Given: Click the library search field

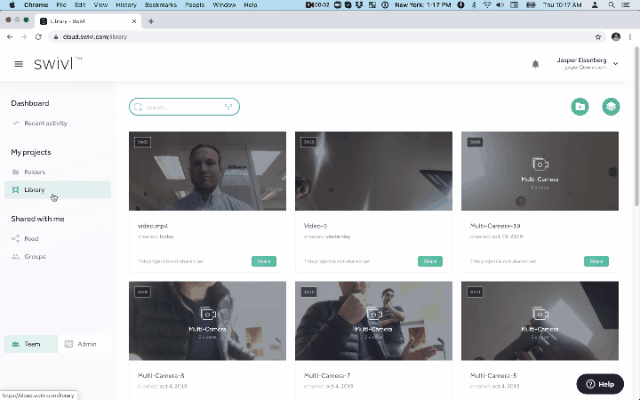Looking at the screenshot, I should point(180,107).
